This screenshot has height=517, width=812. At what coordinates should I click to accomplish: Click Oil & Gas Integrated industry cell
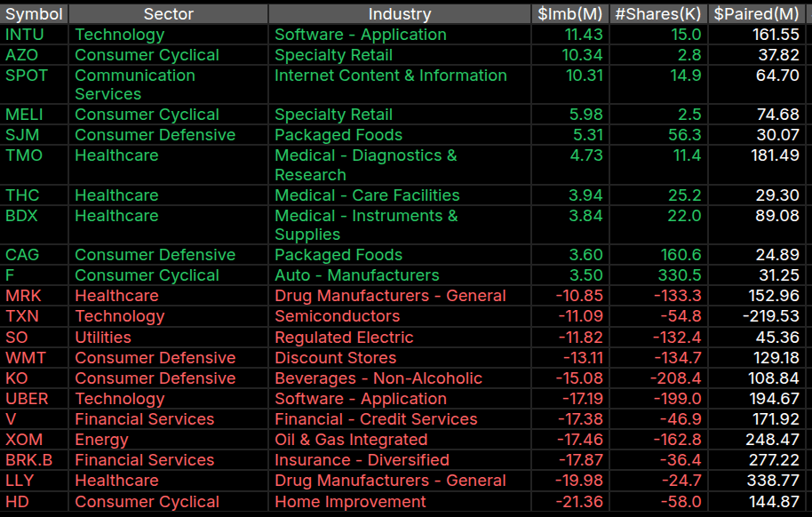(x=399, y=440)
